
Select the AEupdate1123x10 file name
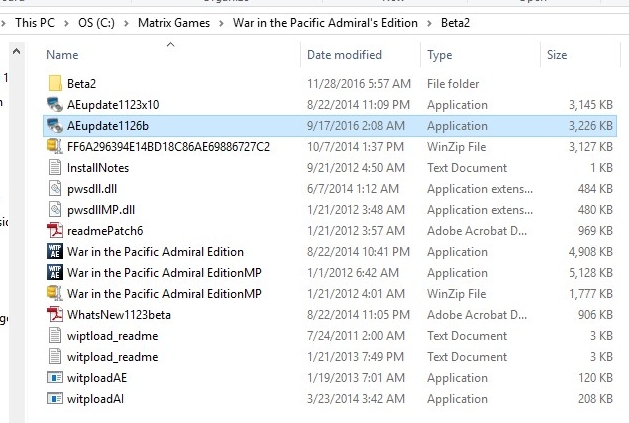click(x=113, y=105)
